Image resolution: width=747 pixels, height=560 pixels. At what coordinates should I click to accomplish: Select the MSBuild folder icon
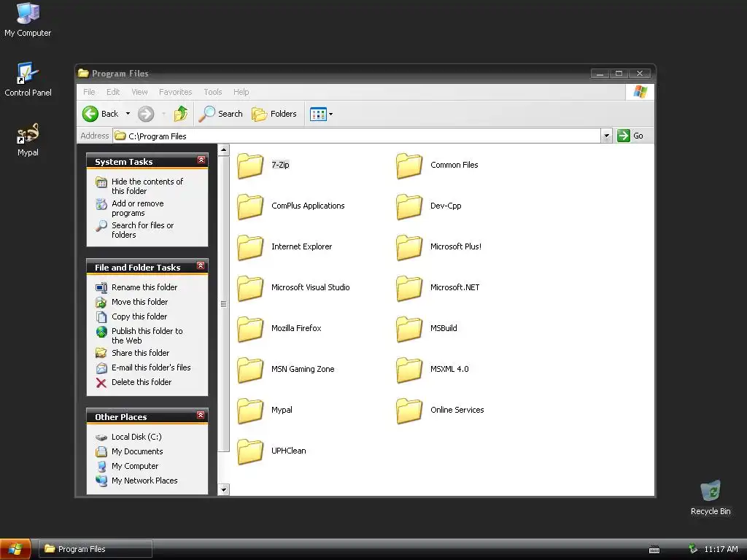point(409,329)
